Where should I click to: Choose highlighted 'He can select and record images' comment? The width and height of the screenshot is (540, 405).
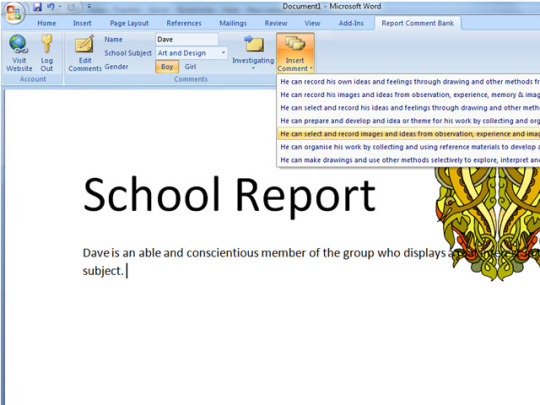point(408,134)
